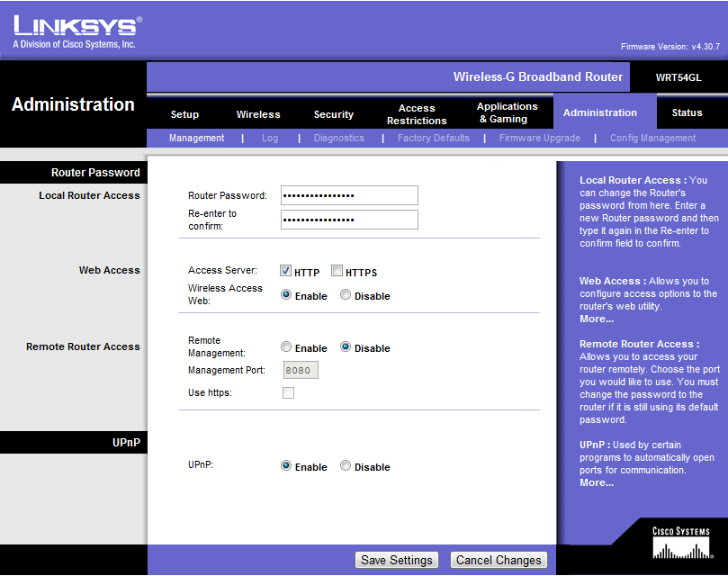Open the Firmware Upgrade subpage
The width and height of the screenshot is (728, 576).
click(539, 139)
